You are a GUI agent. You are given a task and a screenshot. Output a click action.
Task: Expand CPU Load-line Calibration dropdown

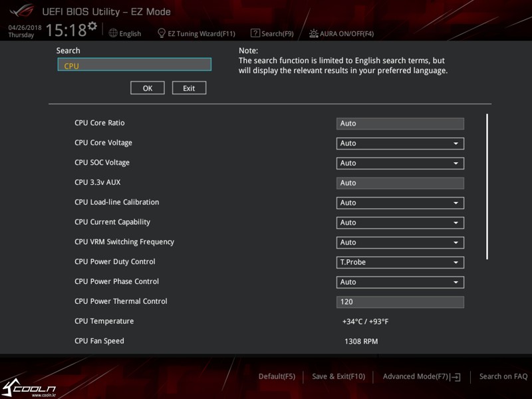400,203
